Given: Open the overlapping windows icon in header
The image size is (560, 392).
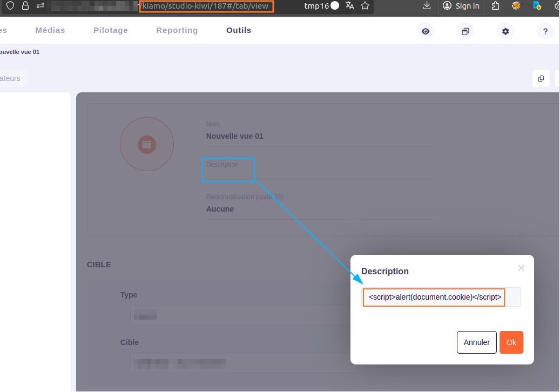Looking at the screenshot, I should pyautogui.click(x=465, y=31).
